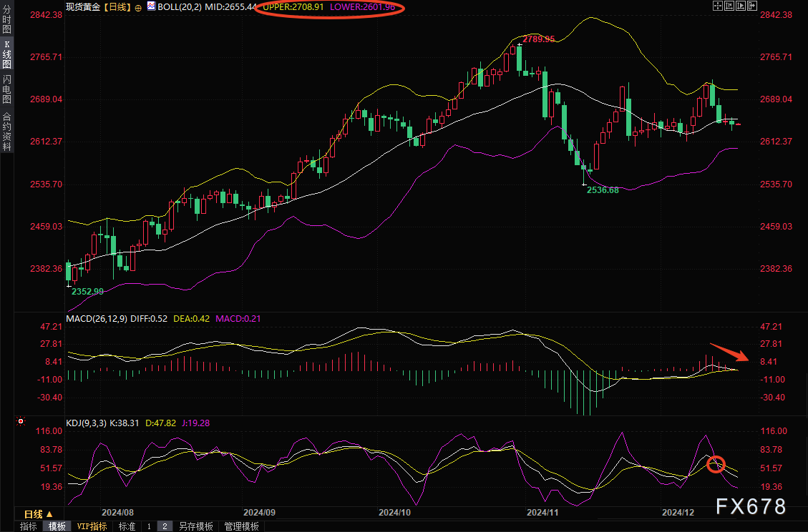Click the shift-chart-left icon in top toolbar
The width and height of the screenshot is (808, 532).
(729, 6)
